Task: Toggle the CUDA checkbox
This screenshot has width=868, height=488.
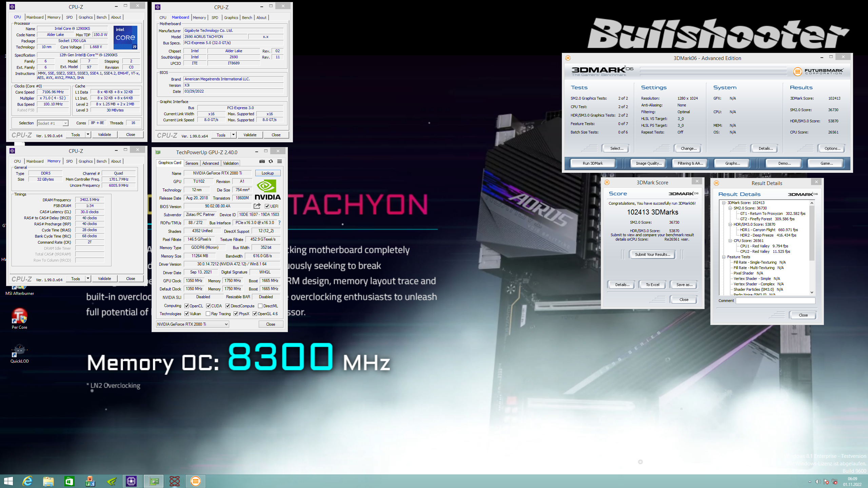Action: (208, 306)
